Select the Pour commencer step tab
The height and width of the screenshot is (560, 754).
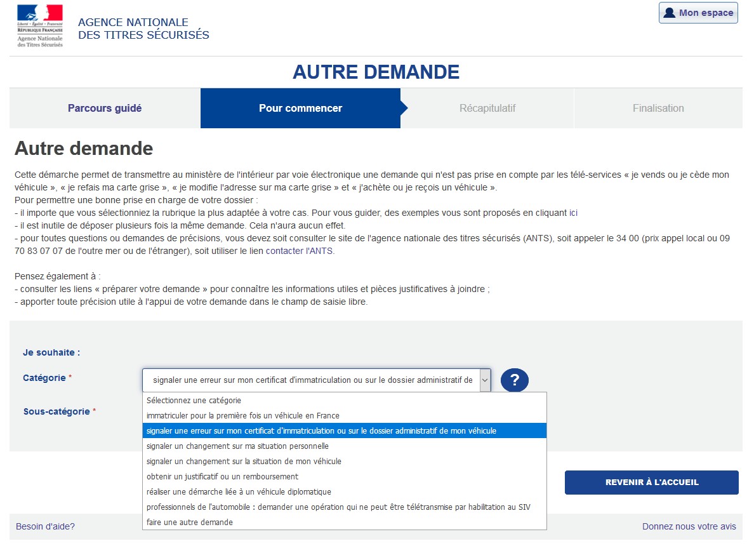(301, 108)
